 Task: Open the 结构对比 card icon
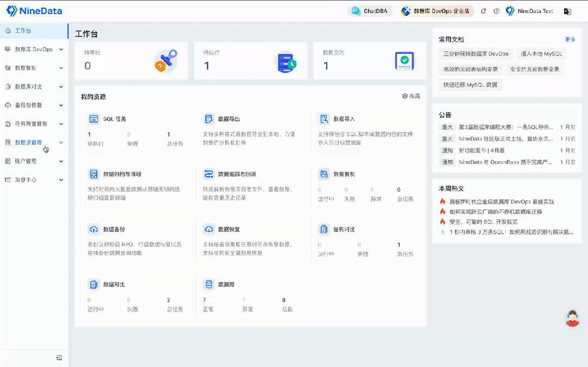pyautogui.click(x=324, y=229)
